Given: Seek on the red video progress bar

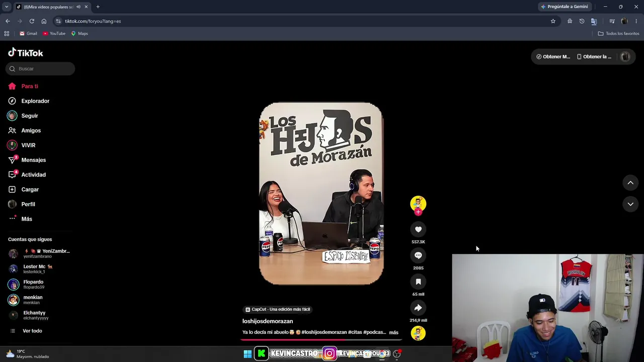Looking at the screenshot, I should pyautogui.click(x=321, y=339).
